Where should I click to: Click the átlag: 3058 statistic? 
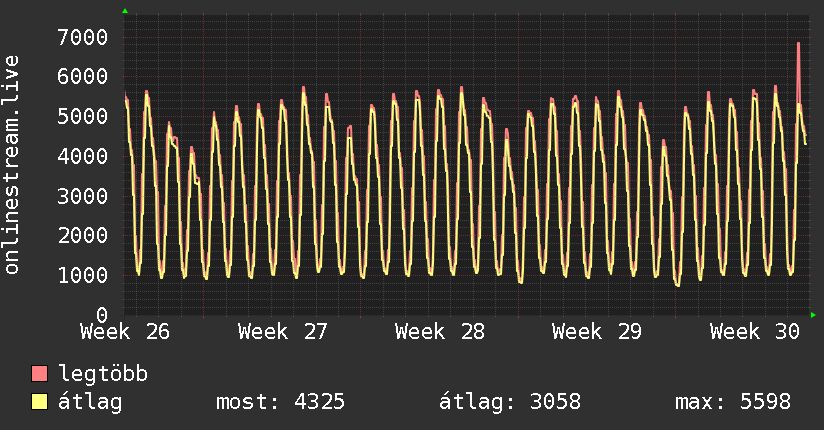point(510,402)
